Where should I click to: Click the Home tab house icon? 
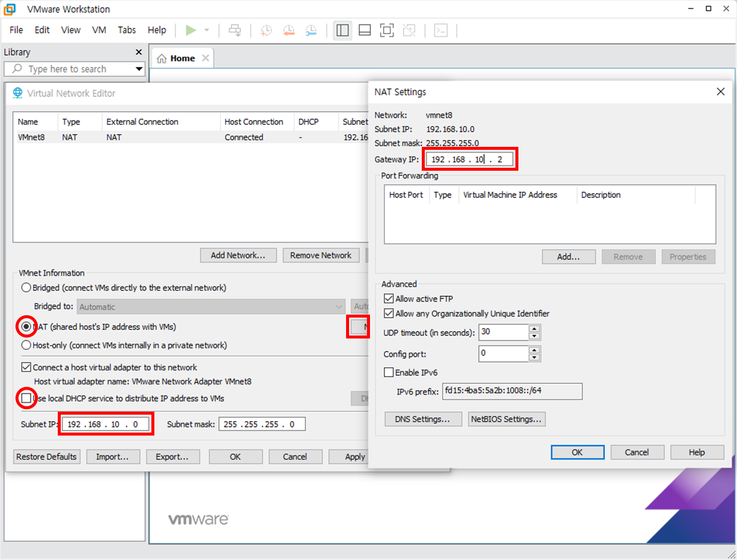tap(162, 59)
